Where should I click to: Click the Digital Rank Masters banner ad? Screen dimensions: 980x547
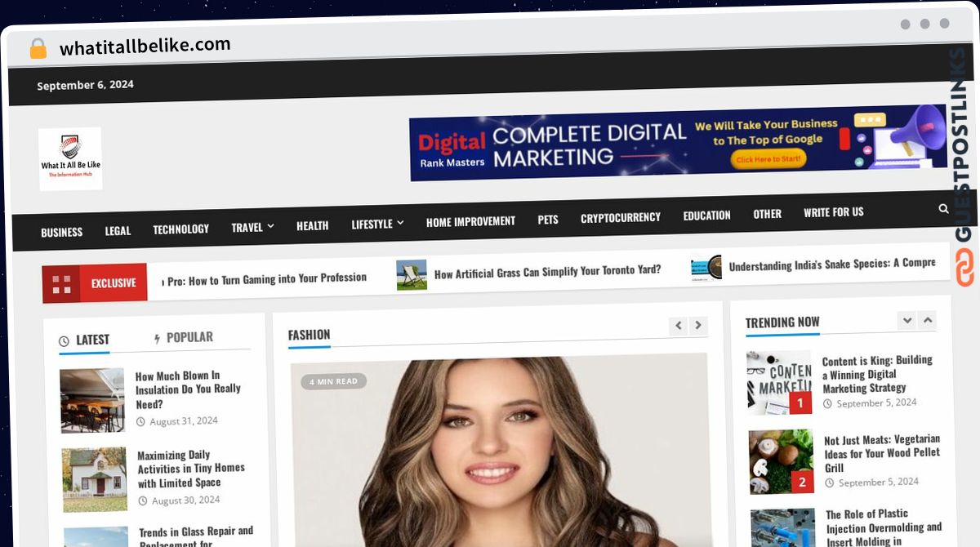pyautogui.click(x=678, y=142)
